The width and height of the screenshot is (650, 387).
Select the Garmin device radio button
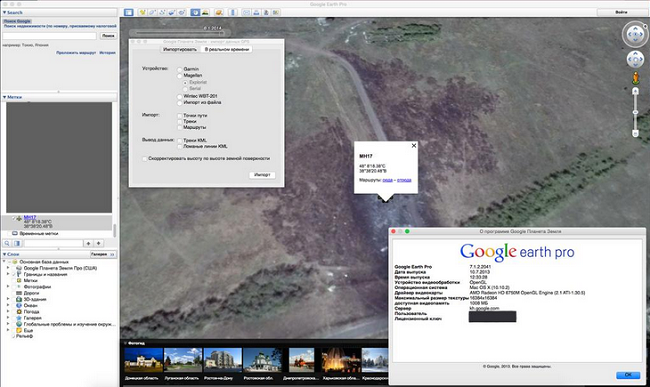coord(179,69)
